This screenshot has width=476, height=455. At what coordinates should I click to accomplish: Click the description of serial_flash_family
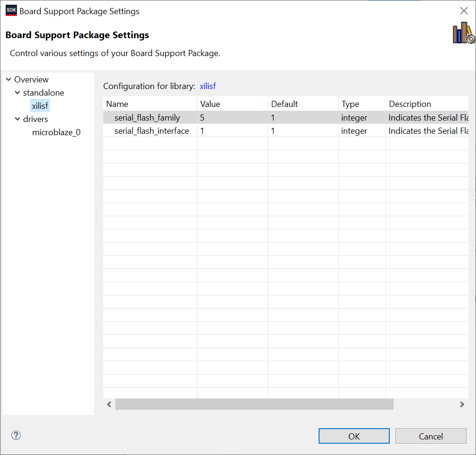click(427, 117)
